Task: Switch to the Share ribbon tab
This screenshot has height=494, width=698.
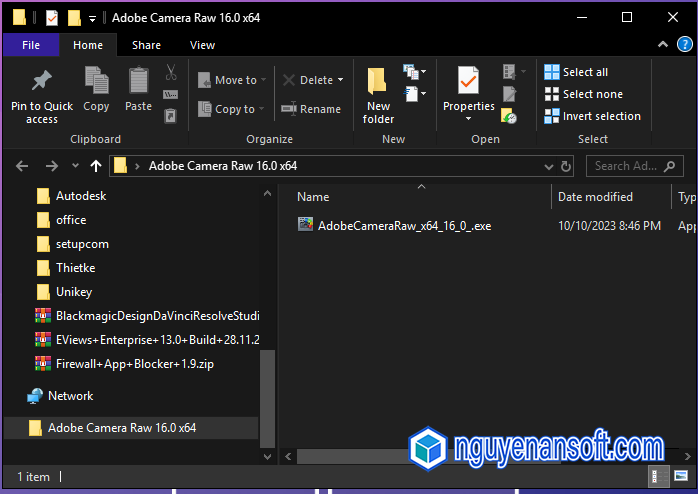Action: tap(146, 45)
